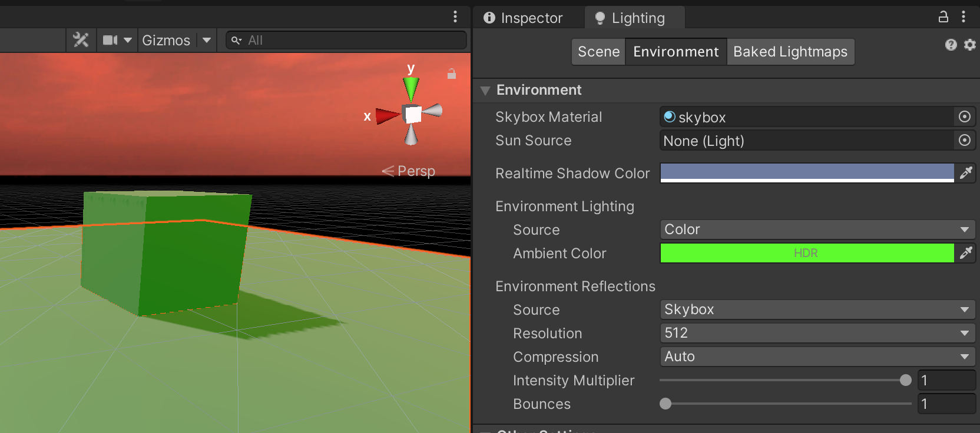
Task: Click the scene camera settings icon
Action: point(110,40)
